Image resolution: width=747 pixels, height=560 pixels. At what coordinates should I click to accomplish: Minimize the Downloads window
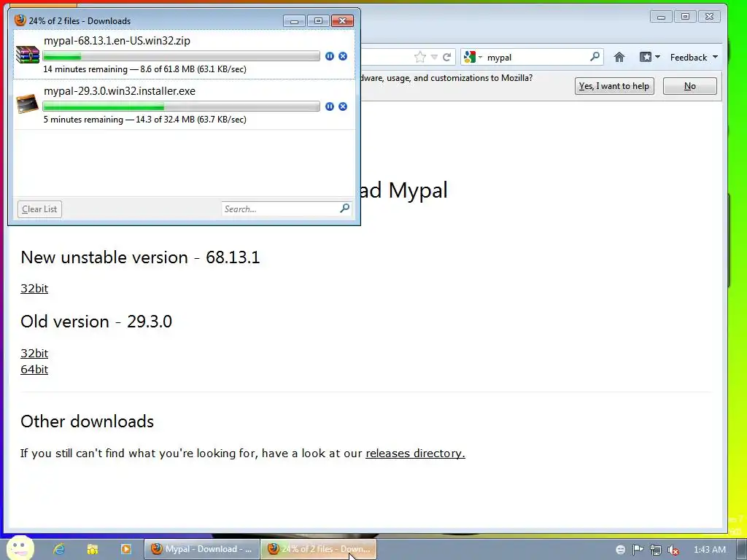pos(295,21)
